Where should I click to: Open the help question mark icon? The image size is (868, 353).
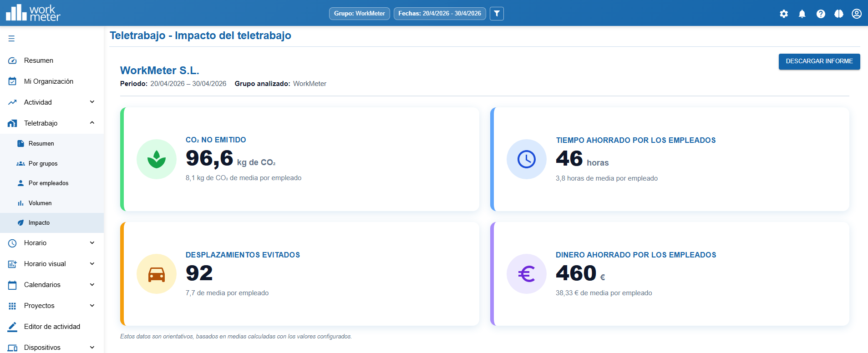pyautogui.click(x=821, y=14)
